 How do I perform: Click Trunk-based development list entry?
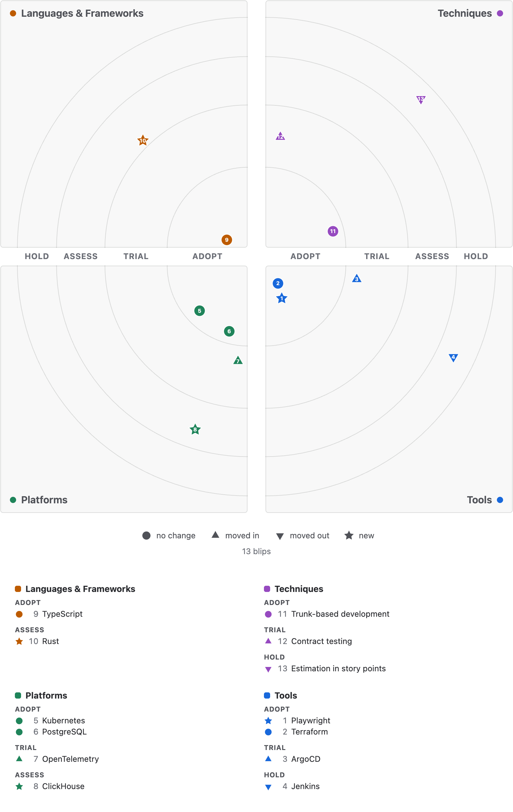(x=340, y=614)
